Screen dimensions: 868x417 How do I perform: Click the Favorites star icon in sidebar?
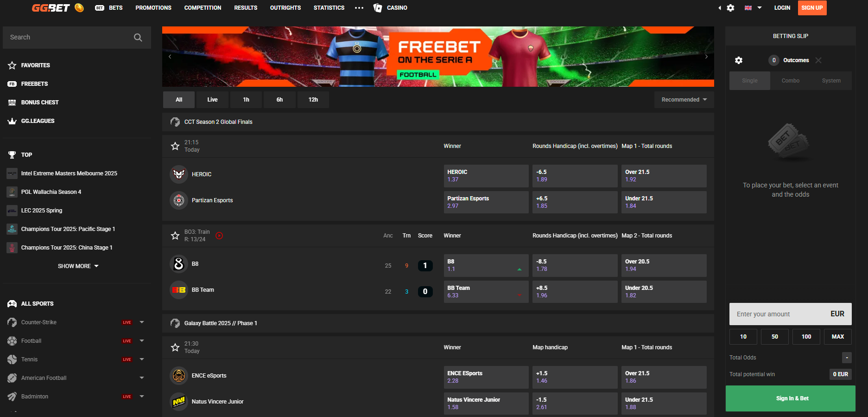coord(12,65)
